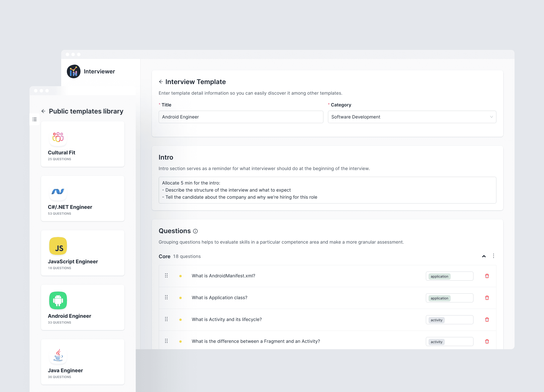Go back from Interview Template page
Screen dimensions: 544x392
point(161,82)
